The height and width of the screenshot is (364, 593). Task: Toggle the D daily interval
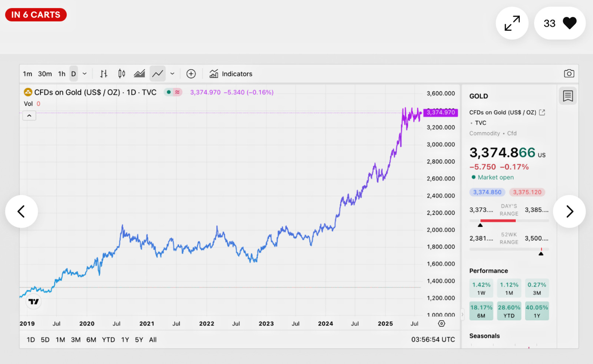pyautogui.click(x=73, y=74)
